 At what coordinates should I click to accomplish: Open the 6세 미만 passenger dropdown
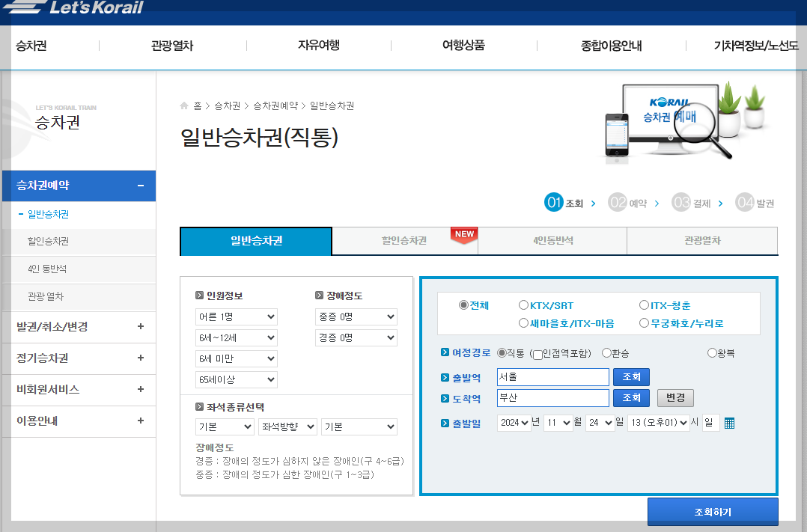237,358
